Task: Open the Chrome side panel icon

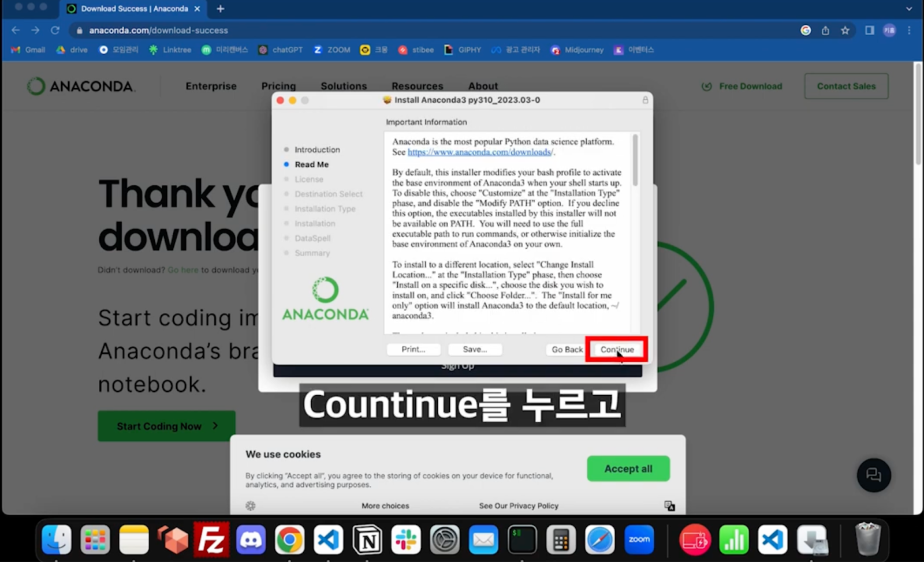Action: pos(869,30)
